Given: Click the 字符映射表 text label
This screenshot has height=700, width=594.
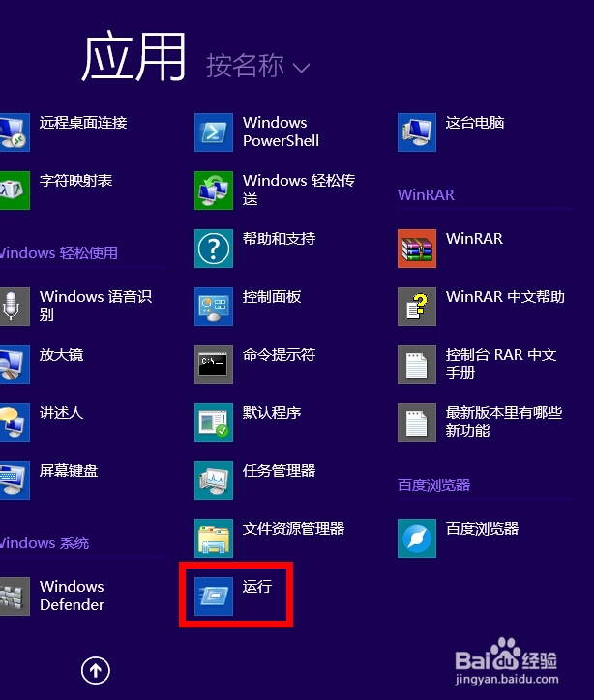Looking at the screenshot, I should 75,181.
